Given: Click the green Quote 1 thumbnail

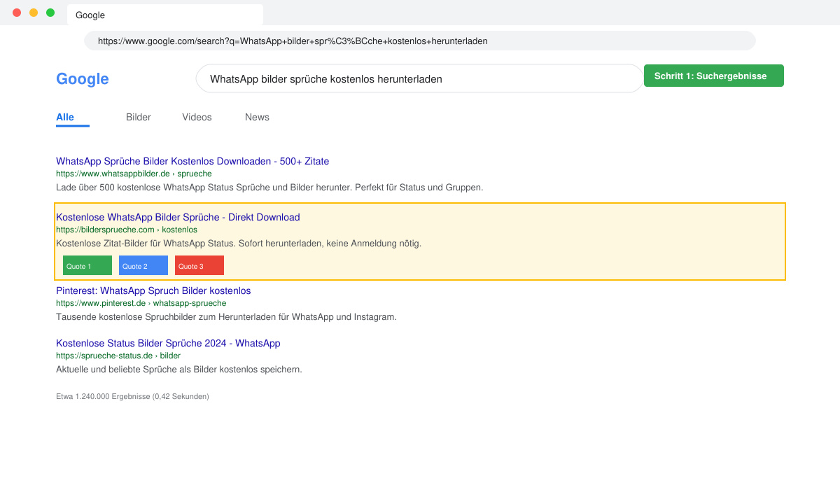Looking at the screenshot, I should click(87, 265).
